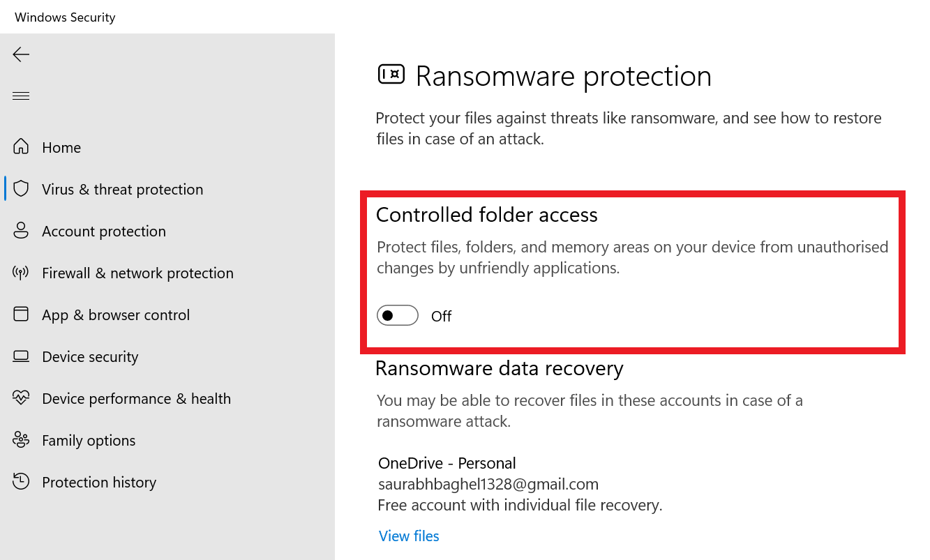Image resolution: width=930 pixels, height=560 pixels.
Task: Switch to the Firewall & network protection page
Action: [137, 273]
